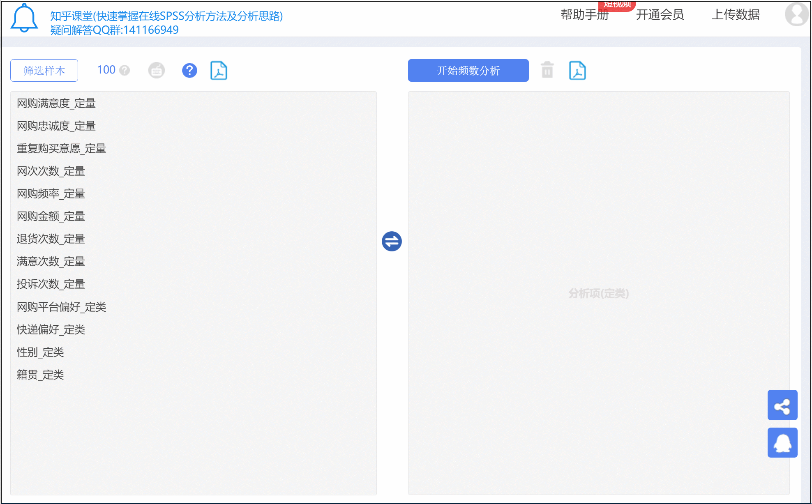
Task: Click the small question mark beside 100
Action: pos(125,71)
